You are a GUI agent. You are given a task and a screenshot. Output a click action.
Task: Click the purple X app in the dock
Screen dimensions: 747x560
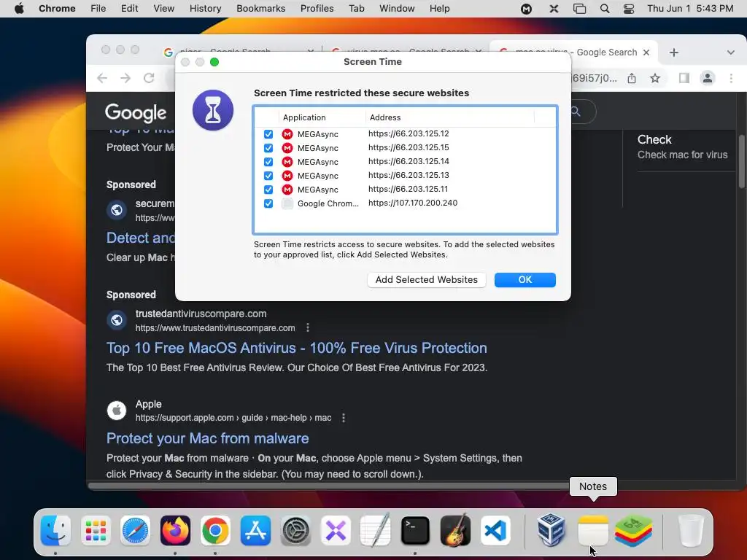pos(336,531)
